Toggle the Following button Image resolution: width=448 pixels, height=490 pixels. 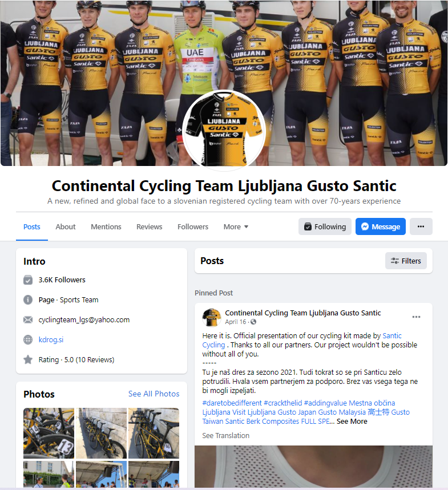coord(325,226)
